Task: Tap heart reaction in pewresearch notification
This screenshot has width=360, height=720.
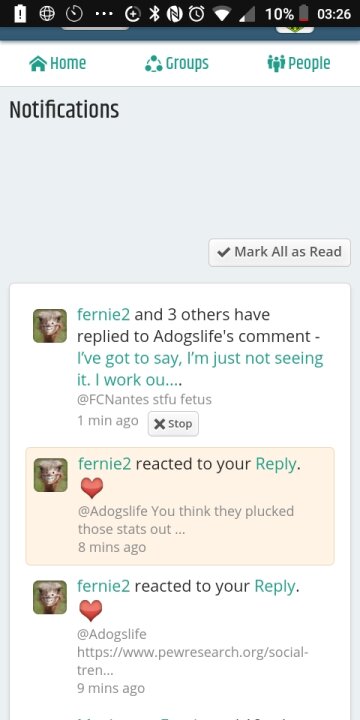Action: [91, 610]
